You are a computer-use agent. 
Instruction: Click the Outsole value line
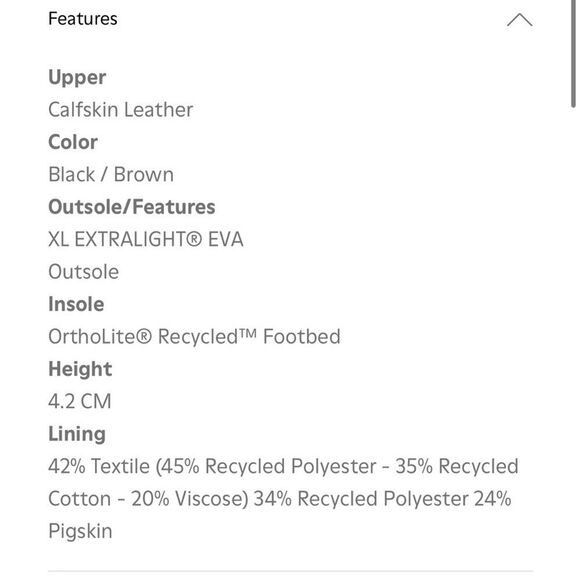coord(84,272)
